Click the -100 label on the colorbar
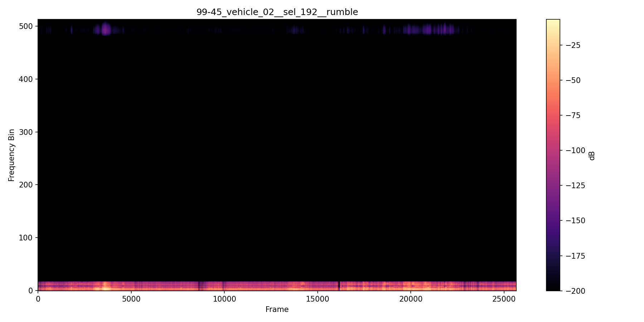 [576, 151]
